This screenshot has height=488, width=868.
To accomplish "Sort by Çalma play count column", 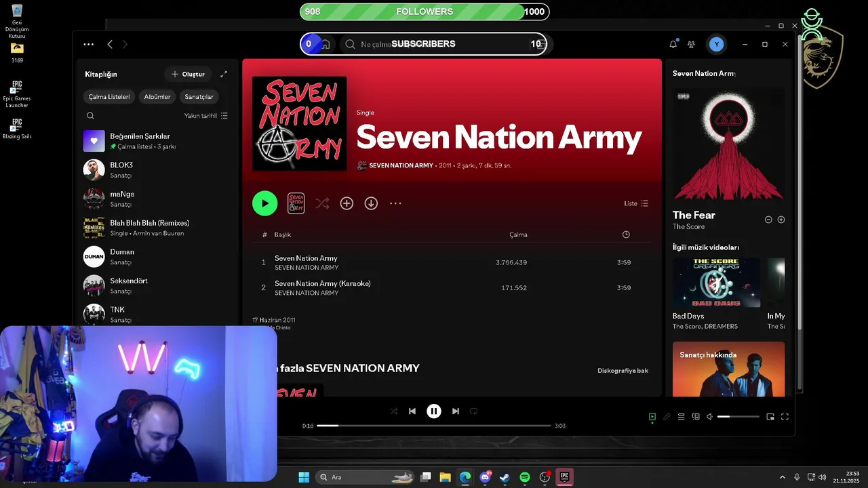I will coord(518,235).
